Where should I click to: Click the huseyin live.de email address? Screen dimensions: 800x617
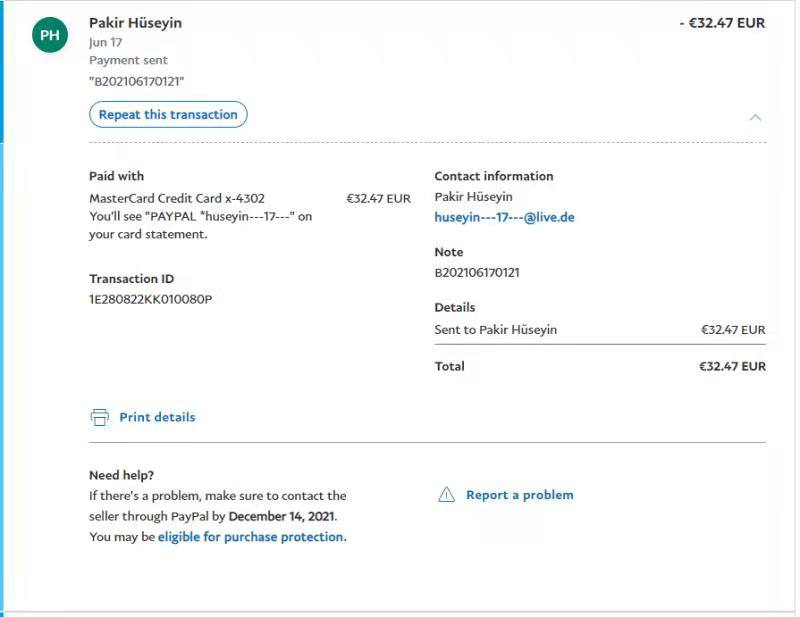(504, 217)
